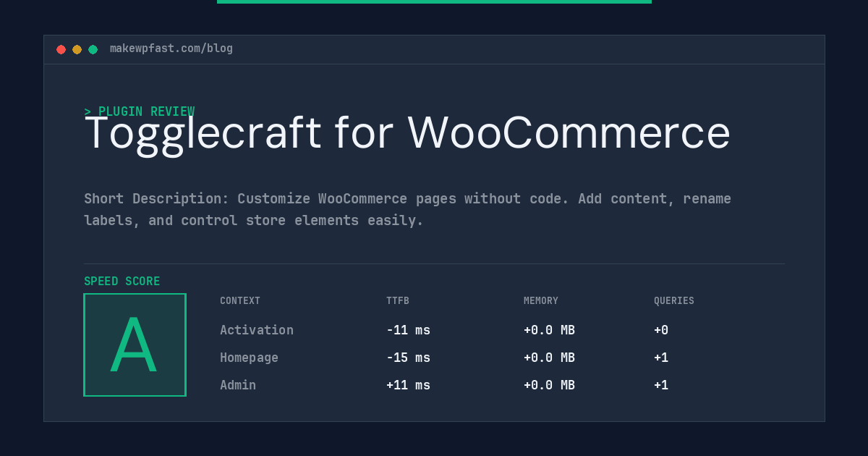Click Homepage queries value +1

point(661,358)
